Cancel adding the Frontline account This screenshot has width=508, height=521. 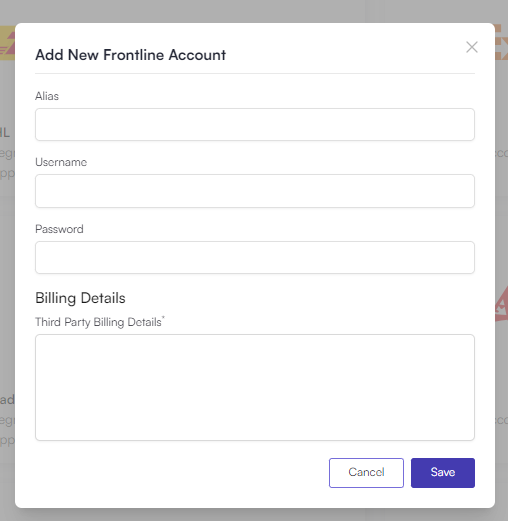click(366, 473)
